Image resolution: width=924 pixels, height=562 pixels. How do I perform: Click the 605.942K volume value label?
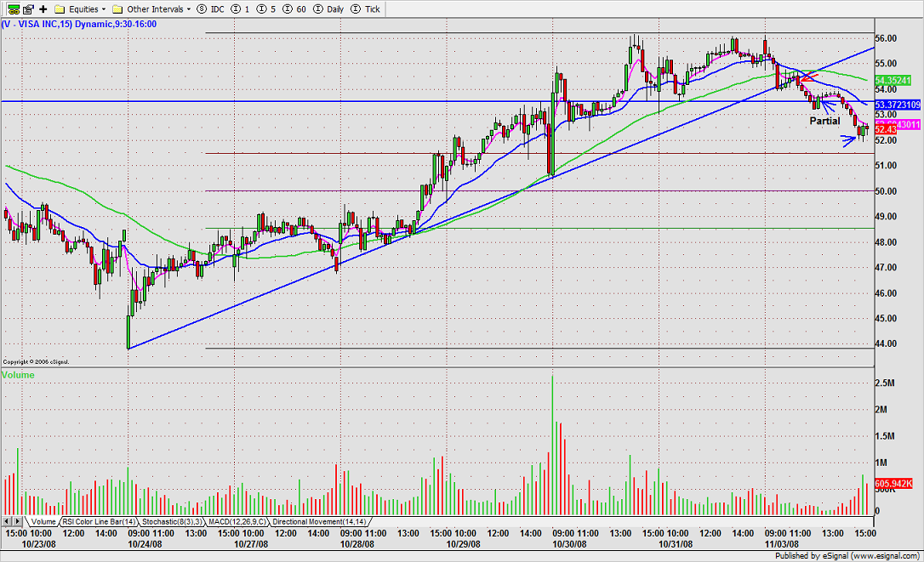(x=893, y=483)
